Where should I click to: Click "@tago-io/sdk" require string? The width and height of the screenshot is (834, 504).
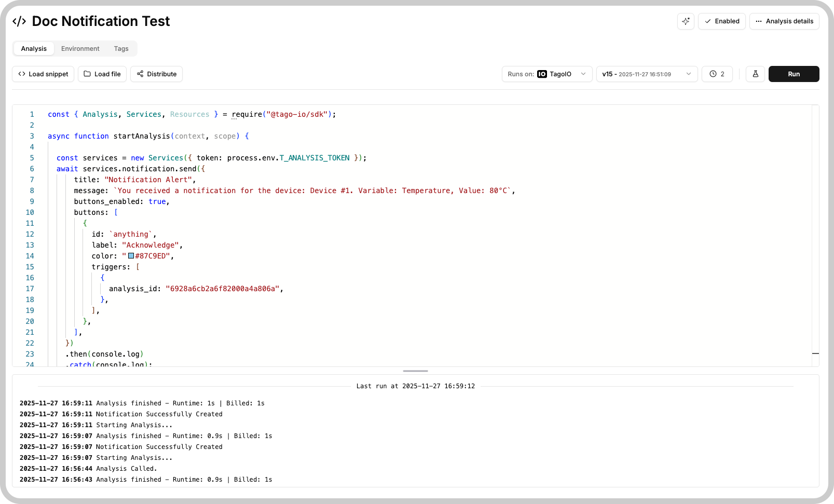297,114
